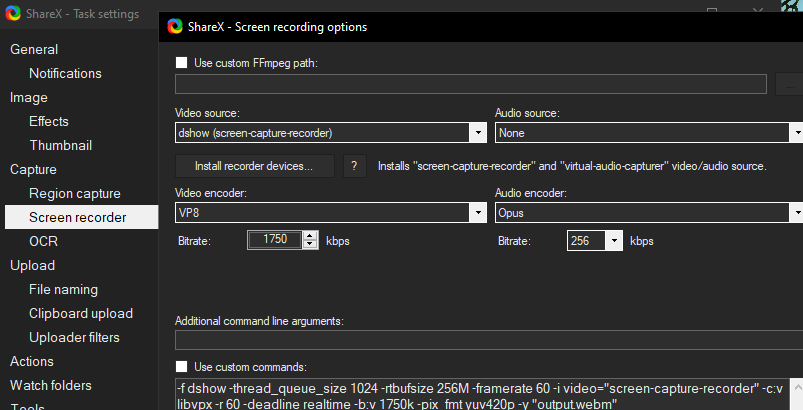The height and width of the screenshot is (410, 803).
Task: Open the Video encoder dropdown showing VP8
Action: pos(331,212)
